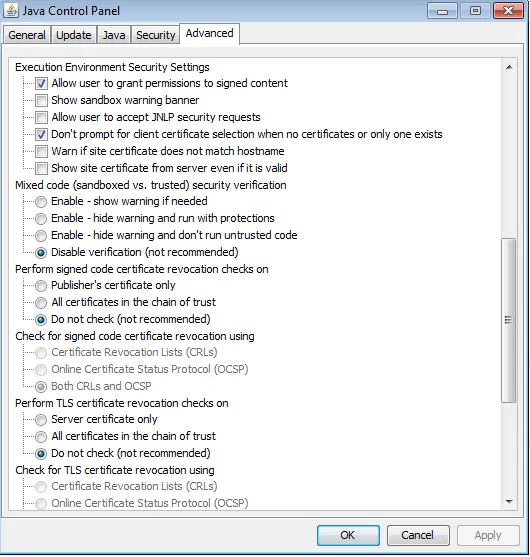
Task: Enable Show sandbox warning banner
Action: tap(41, 101)
